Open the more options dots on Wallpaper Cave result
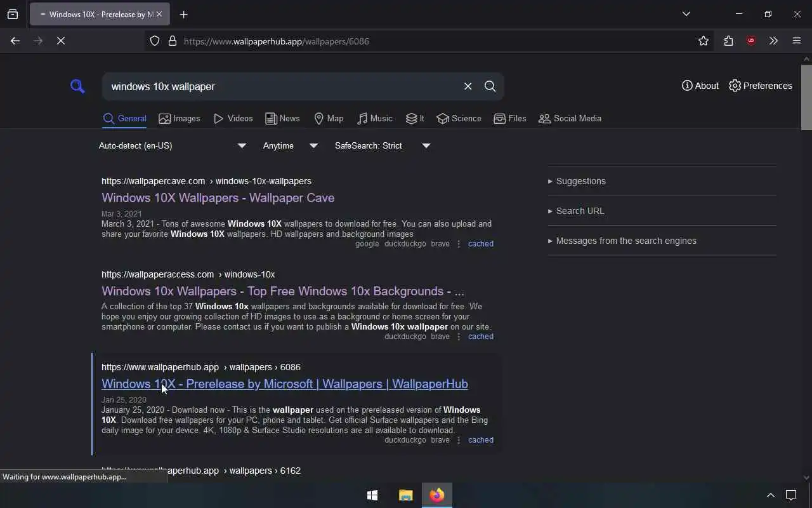The image size is (812, 508). coord(459,244)
